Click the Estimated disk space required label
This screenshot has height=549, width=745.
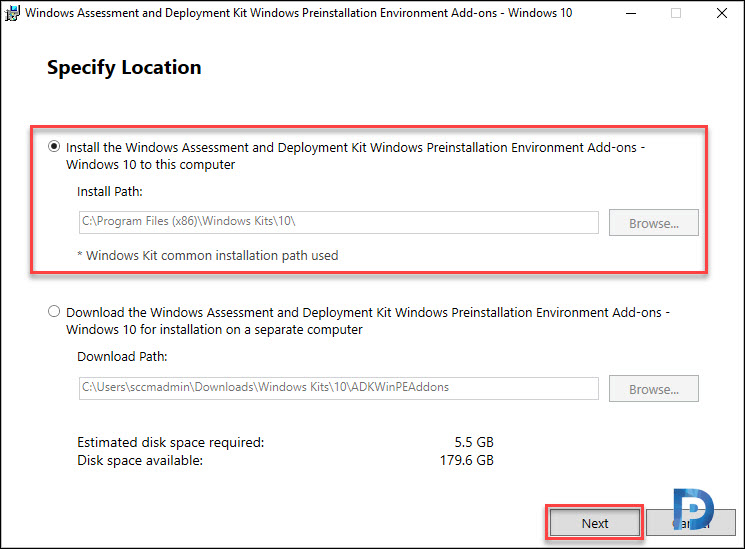pos(171,443)
